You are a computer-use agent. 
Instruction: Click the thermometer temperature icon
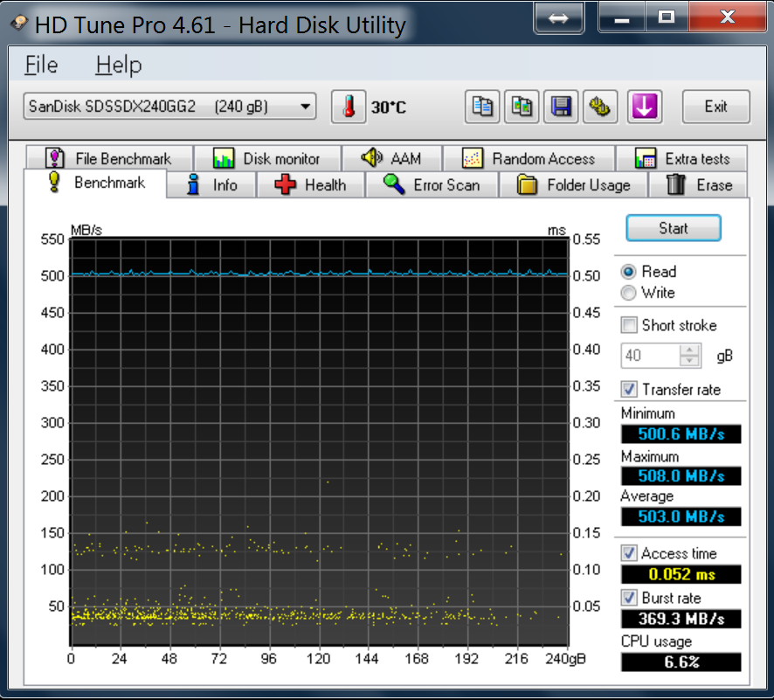[x=349, y=107]
